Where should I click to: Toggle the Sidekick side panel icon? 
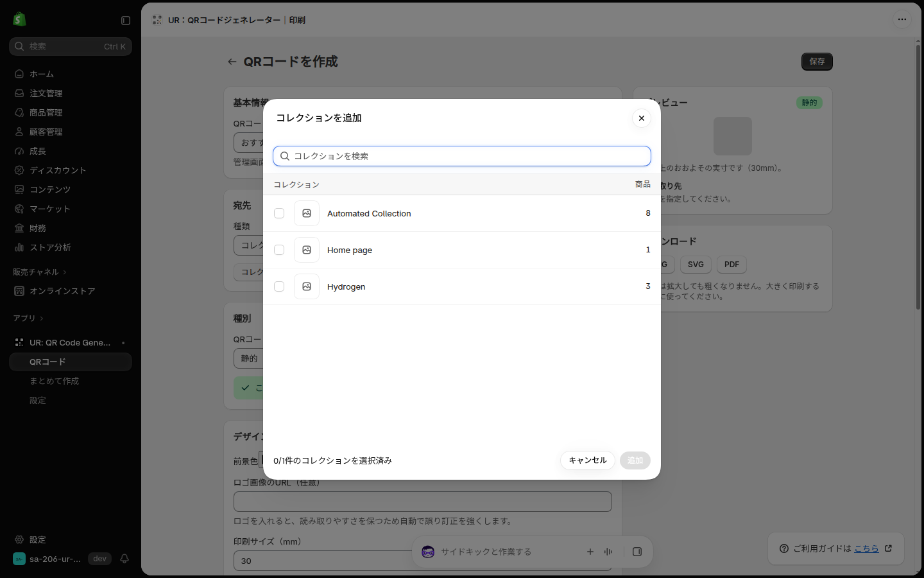637,552
